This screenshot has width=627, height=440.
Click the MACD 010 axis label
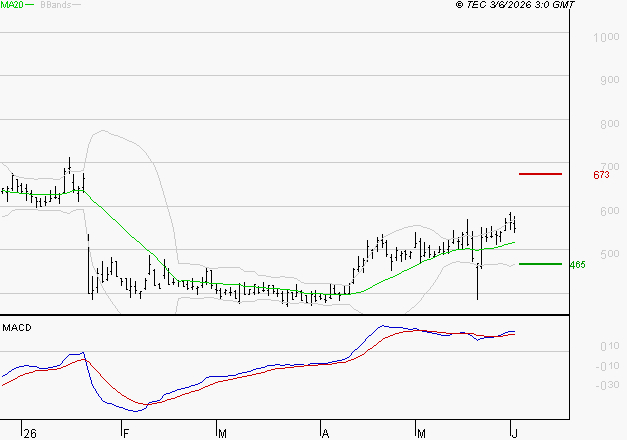[610, 346]
